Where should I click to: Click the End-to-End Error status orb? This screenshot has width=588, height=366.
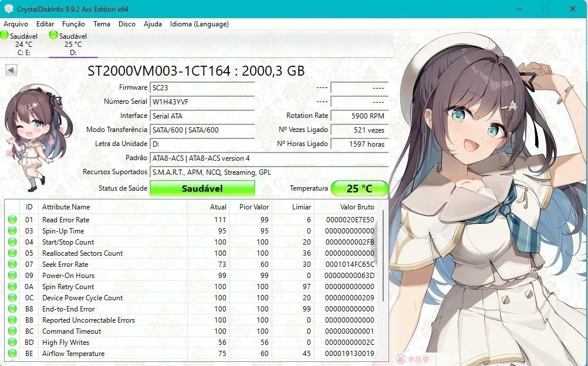pyautogui.click(x=12, y=309)
